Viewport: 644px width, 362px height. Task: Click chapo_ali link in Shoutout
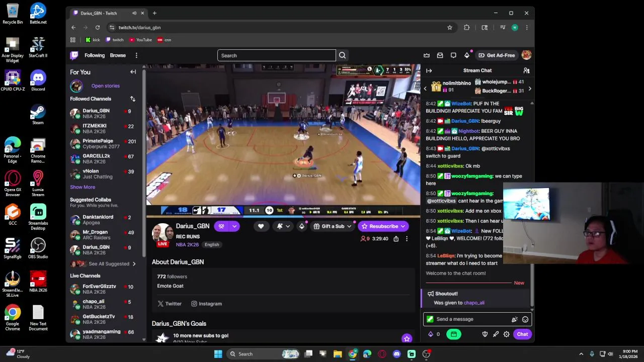(474, 303)
